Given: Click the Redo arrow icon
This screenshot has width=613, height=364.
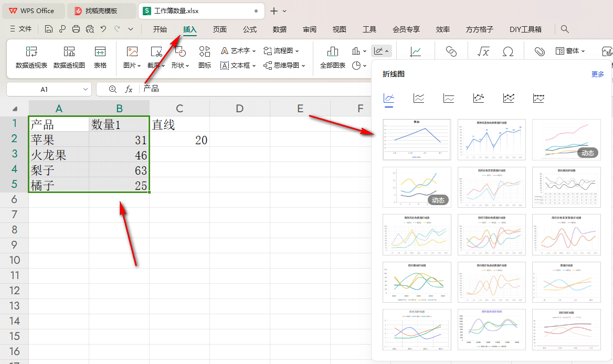Looking at the screenshot, I should (117, 29).
